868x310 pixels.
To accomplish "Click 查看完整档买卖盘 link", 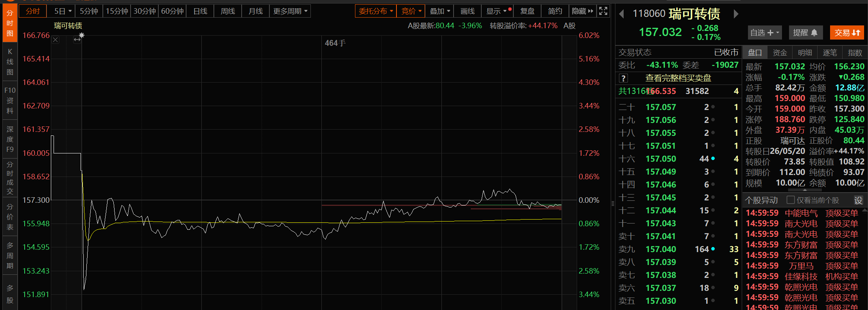I will (x=678, y=78).
